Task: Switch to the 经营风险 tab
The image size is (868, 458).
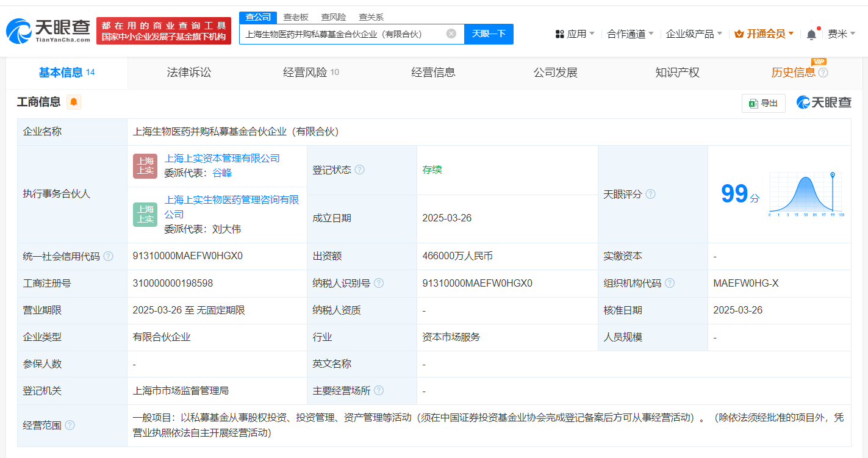Action: point(311,73)
